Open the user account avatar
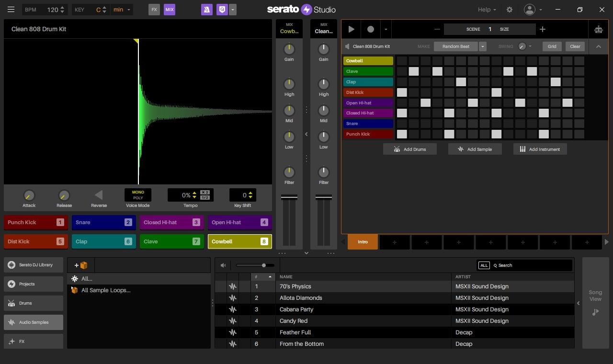613x364 pixels. (x=529, y=10)
